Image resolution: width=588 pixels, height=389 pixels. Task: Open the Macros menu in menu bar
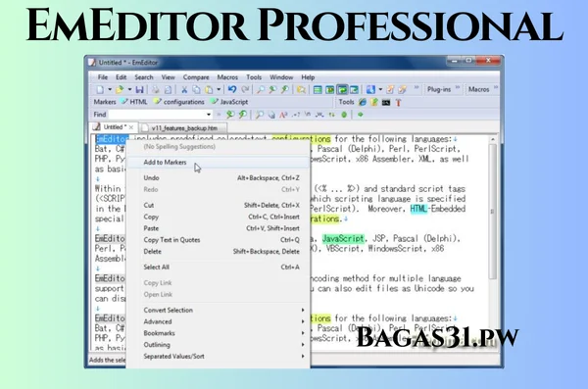(227, 77)
